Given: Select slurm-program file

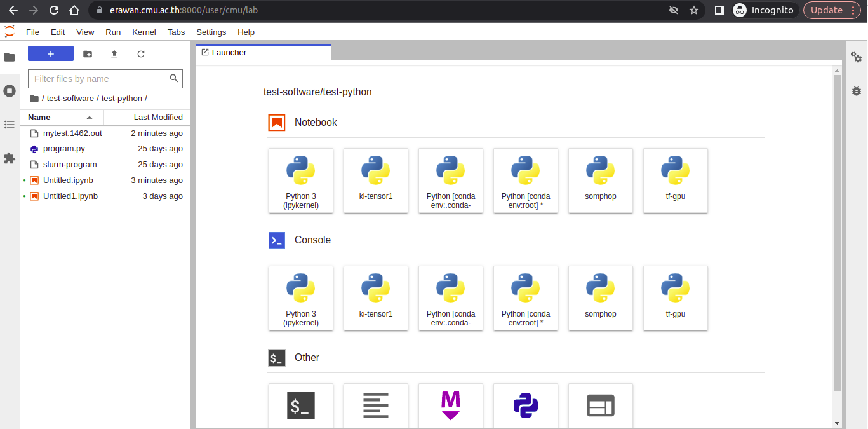Looking at the screenshot, I should point(105,165).
